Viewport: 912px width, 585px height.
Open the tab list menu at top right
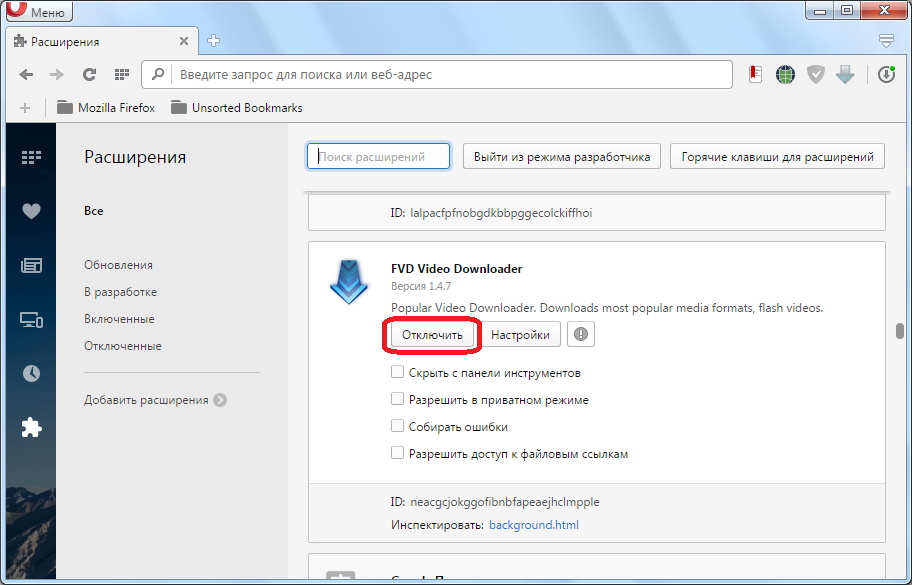(885, 41)
